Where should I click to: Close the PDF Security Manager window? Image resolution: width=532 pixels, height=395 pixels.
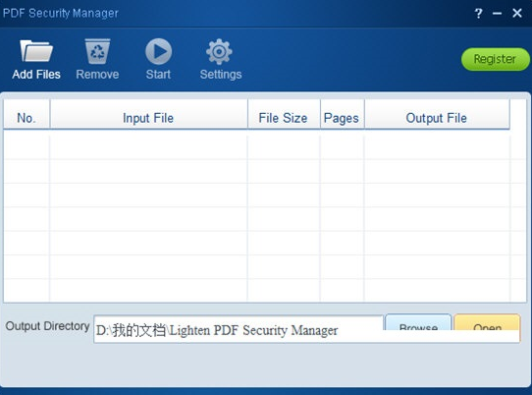point(517,13)
